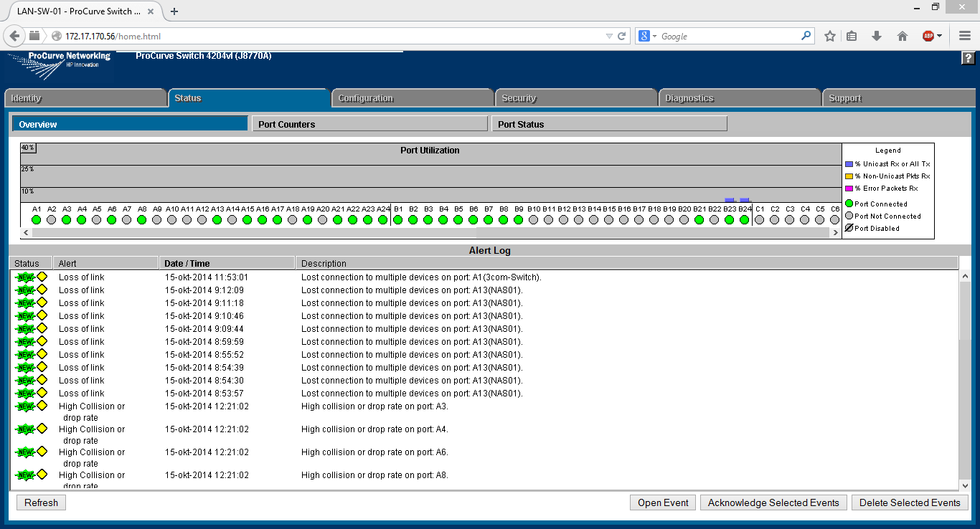The height and width of the screenshot is (529, 980).
Task: Open the ABP dropdown arrow
Action: click(939, 36)
